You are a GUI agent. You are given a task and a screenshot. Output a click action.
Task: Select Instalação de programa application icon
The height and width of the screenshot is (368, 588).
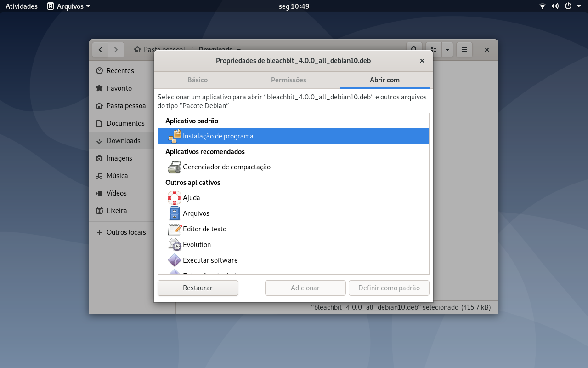(x=175, y=136)
